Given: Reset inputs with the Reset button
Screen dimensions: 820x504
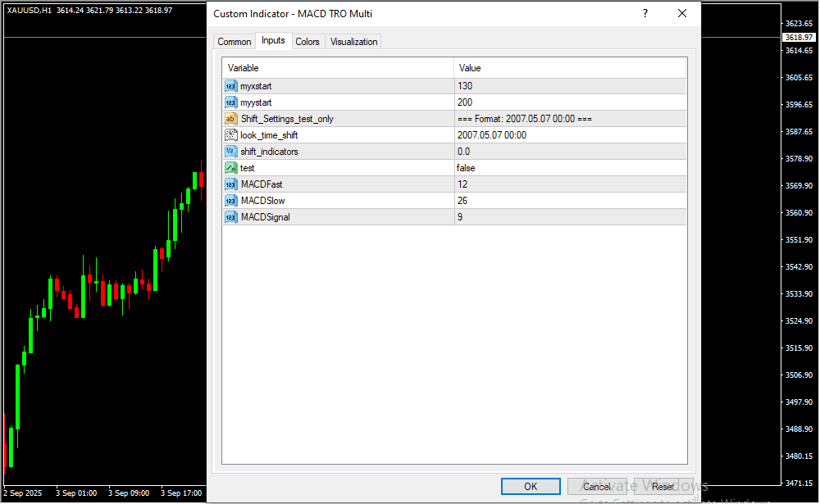Looking at the screenshot, I should click(663, 487).
